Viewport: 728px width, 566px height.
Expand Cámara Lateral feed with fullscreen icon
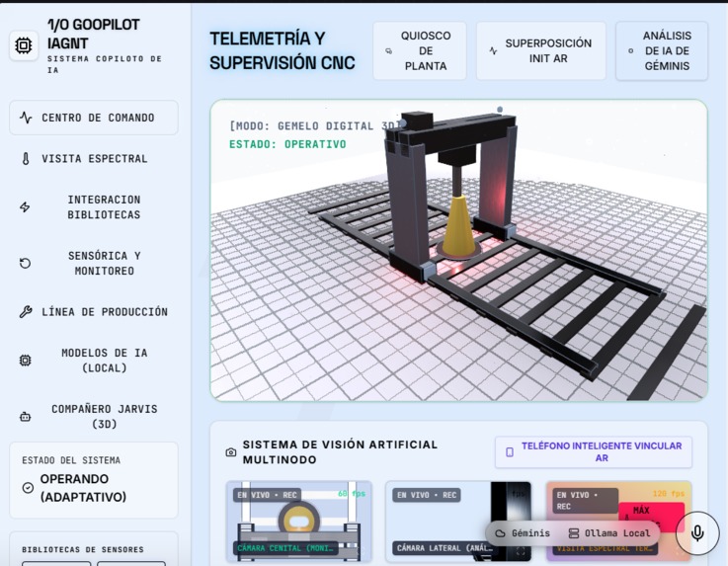pos(521,551)
